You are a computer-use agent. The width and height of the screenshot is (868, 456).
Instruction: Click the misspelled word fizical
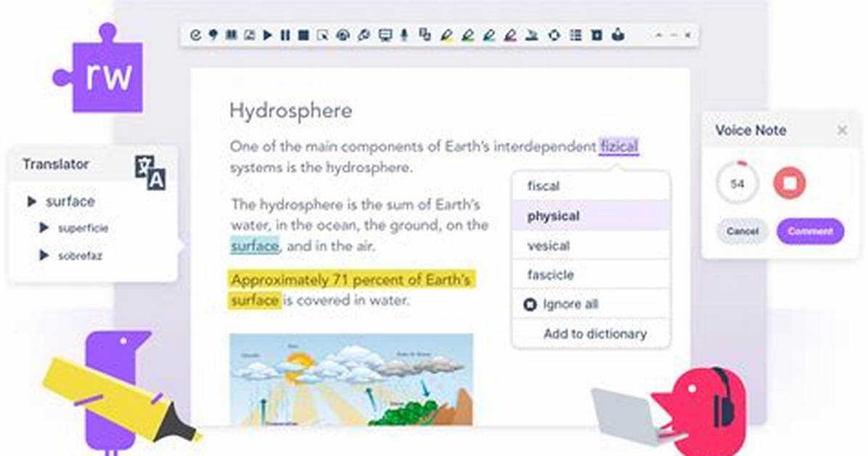click(x=619, y=147)
